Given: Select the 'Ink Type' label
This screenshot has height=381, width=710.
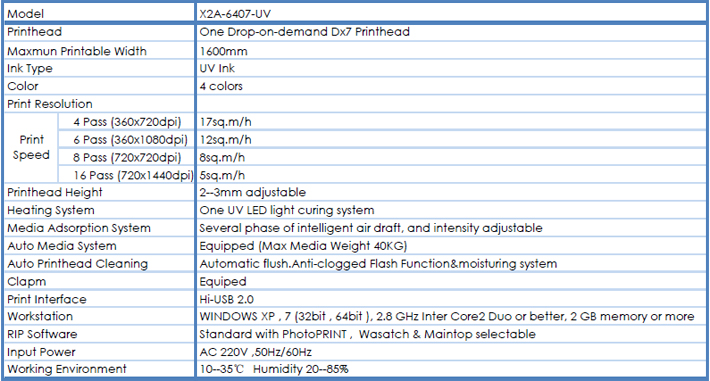Looking at the screenshot, I should [30, 69].
